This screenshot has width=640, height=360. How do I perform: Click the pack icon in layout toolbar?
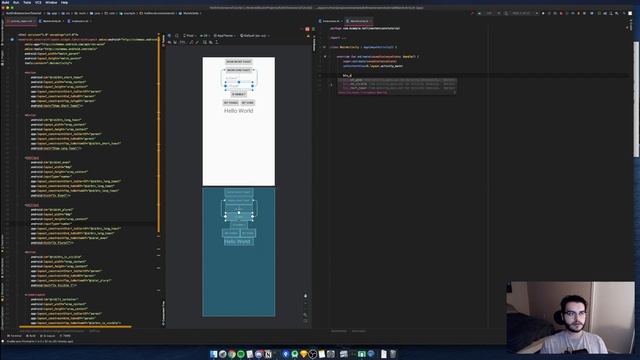(x=205, y=42)
